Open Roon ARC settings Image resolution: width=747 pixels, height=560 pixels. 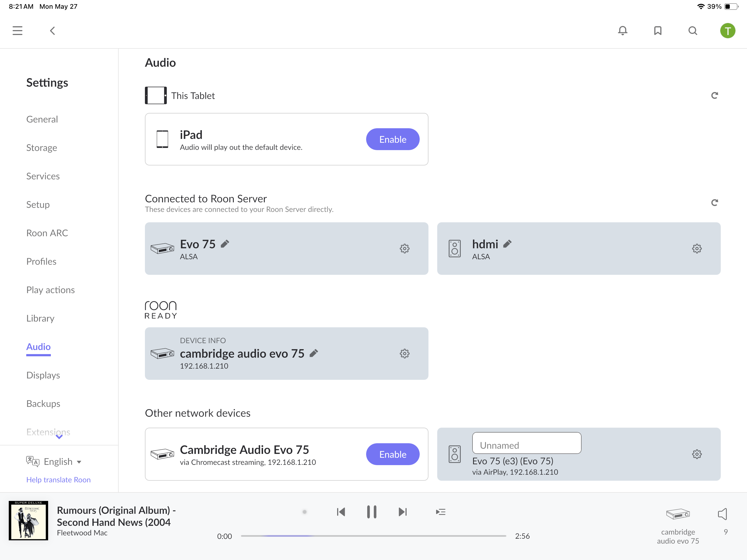click(x=47, y=233)
